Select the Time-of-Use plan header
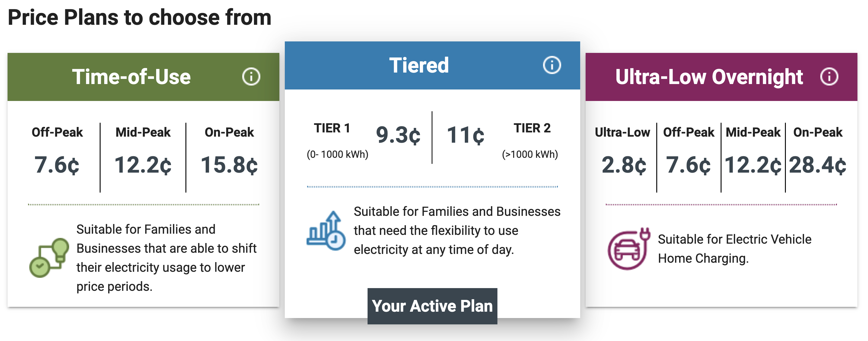 [x=143, y=76]
